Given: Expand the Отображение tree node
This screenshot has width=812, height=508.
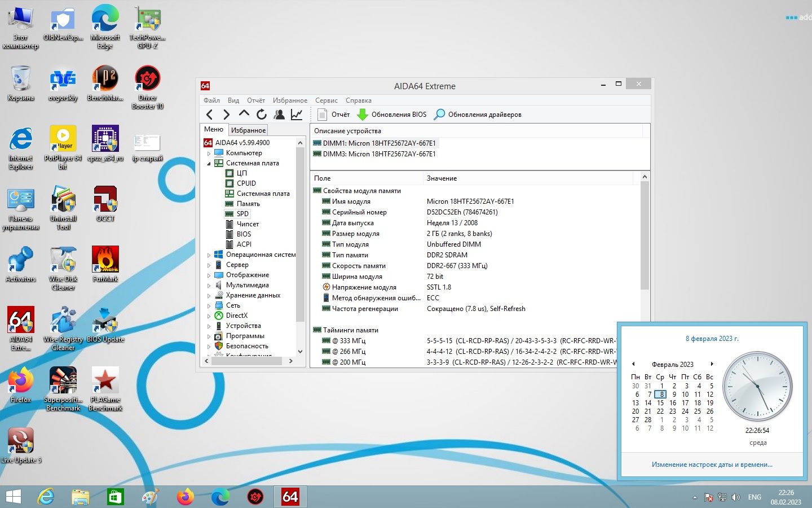Looking at the screenshot, I should (209, 275).
